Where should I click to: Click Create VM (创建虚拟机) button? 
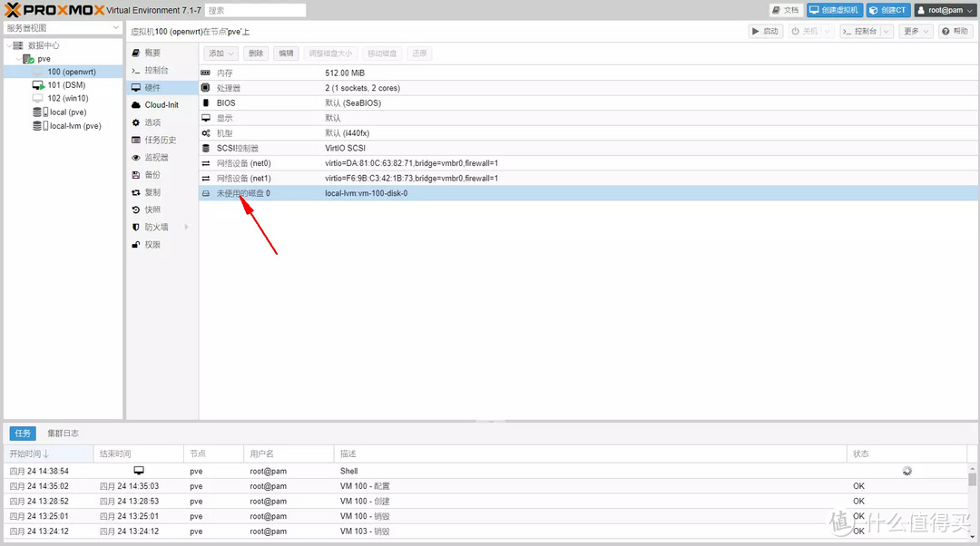coord(835,10)
